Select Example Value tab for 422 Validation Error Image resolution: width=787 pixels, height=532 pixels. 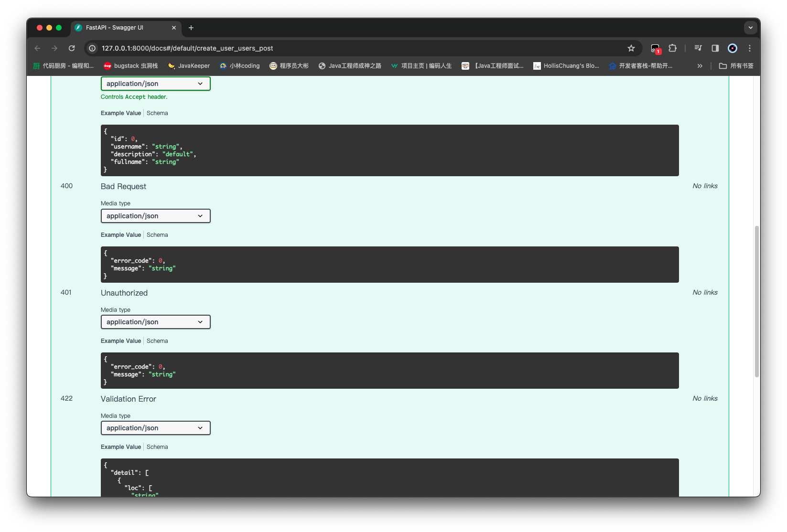point(121,447)
